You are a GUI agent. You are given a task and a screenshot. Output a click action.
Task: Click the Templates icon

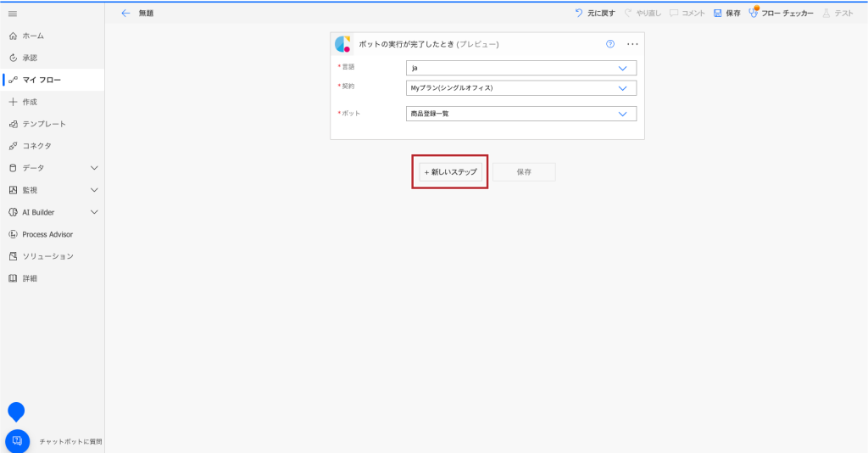click(x=13, y=124)
